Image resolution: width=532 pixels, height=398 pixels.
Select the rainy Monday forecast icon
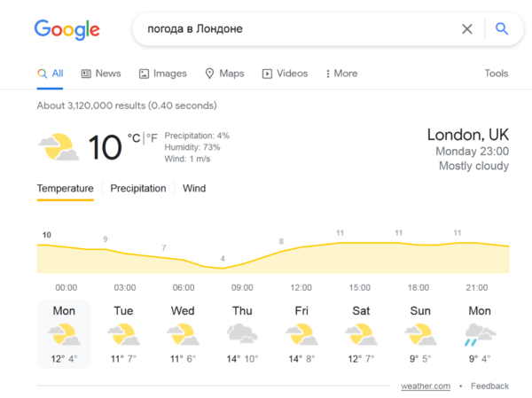(x=480, y=334)
